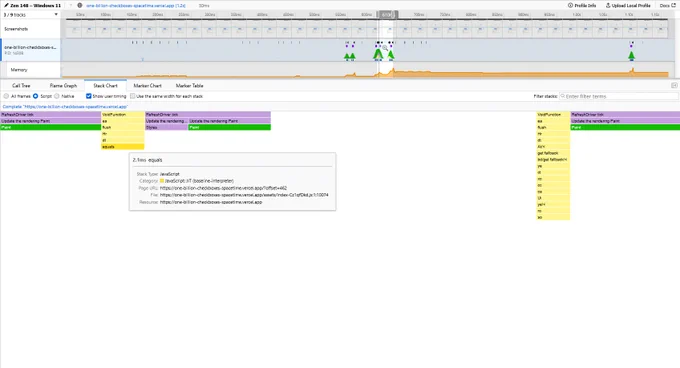Select the All frames radio button
680x368 pixels.
(x=6, y=96)
